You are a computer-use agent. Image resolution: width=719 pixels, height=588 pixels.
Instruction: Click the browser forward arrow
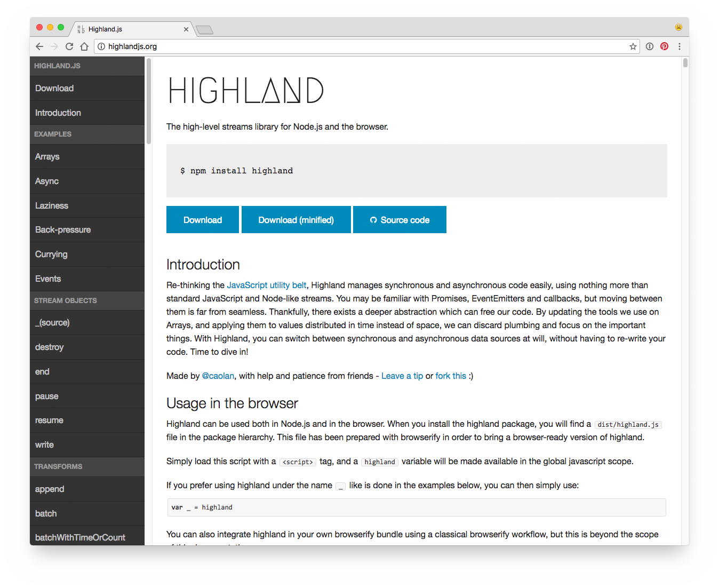[x=54, y=46]
